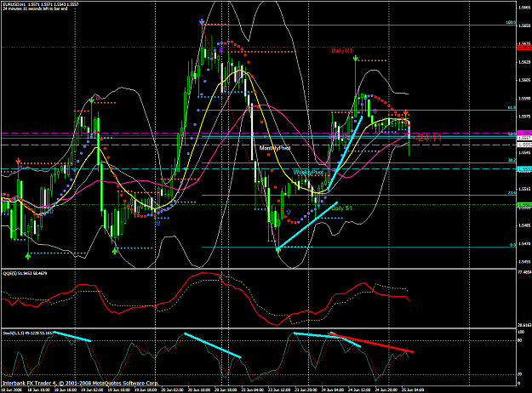This screenshot has width=532, height=393.
Task: Select the red Daily R1 price tag on the scale
Action: point(524,48)
